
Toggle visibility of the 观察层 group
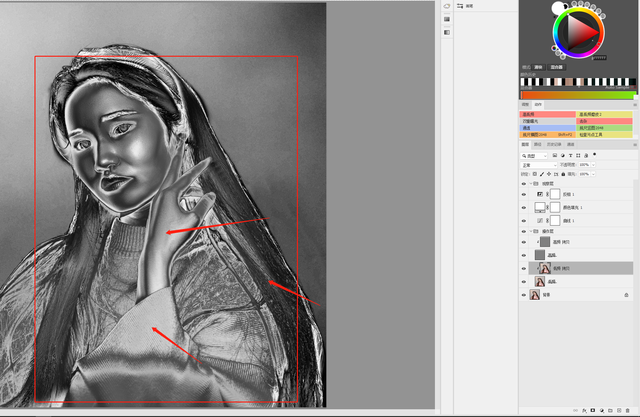(524, 184)
